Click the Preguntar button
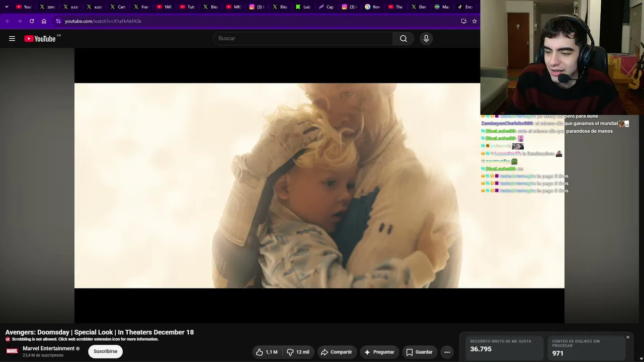644x362 pixels. pyautogui.click(x=379, y=352)
